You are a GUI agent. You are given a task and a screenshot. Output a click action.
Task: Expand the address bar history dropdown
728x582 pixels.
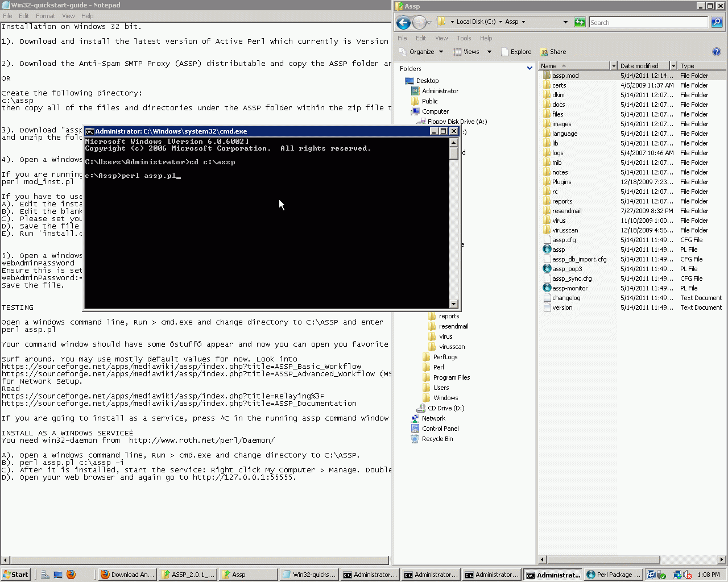[x=565, y=22]
